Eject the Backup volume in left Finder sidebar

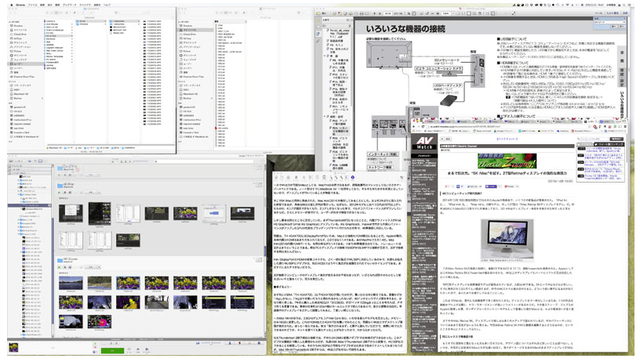42,98
